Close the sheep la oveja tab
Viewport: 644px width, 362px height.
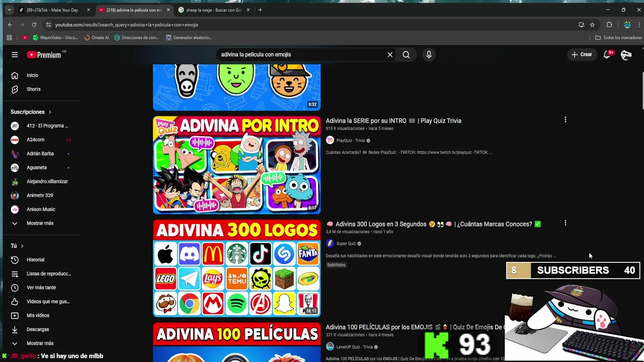pyautogui.click(x=248, y=10)
